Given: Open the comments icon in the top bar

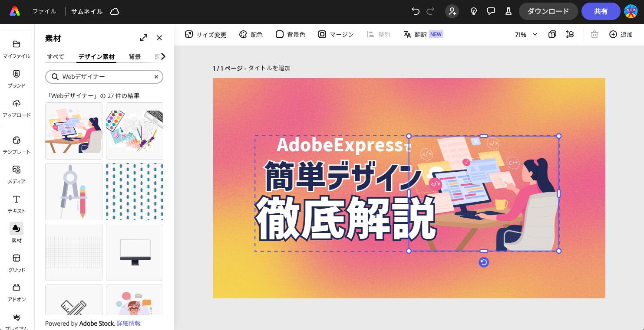Looking at the screenshot, I should (x=491, y=11).
